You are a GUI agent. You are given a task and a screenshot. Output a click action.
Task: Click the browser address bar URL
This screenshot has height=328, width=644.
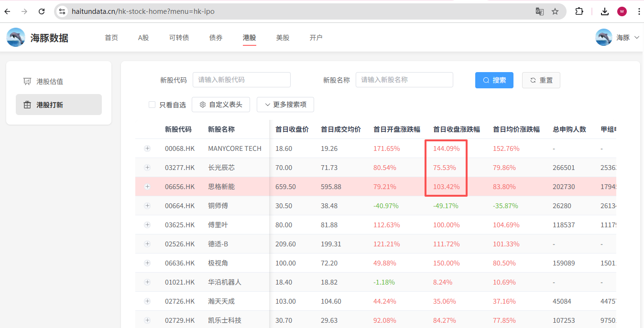(x=143, y=11)
